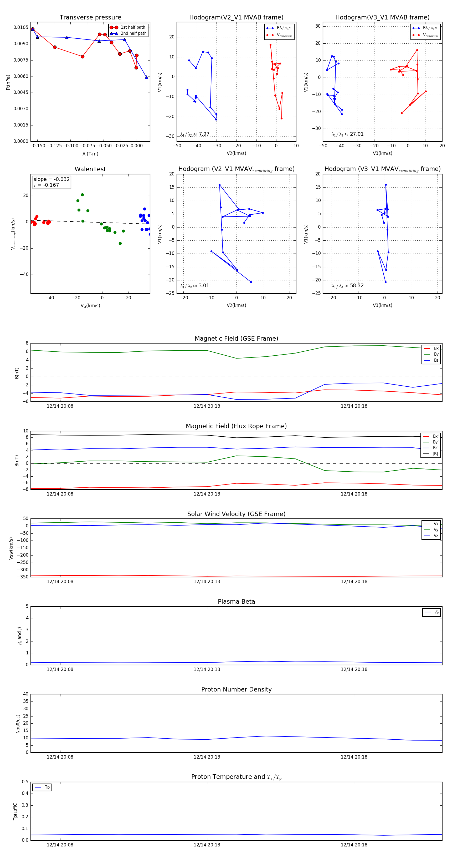The image size is (473, 868).
Task: Click the 'A (T·m)' x-axis label
Action: pos(90,154)
